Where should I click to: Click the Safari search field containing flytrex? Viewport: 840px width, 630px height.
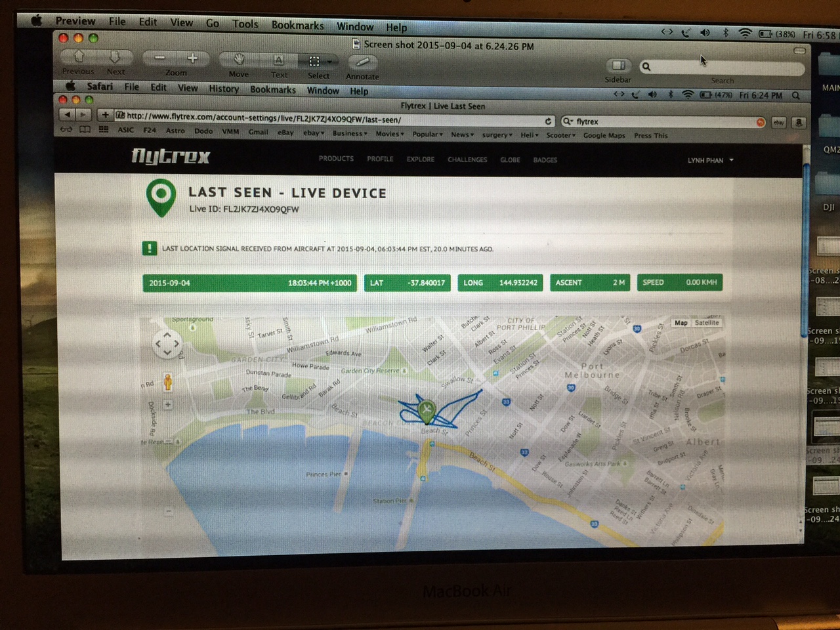(663, 122)
